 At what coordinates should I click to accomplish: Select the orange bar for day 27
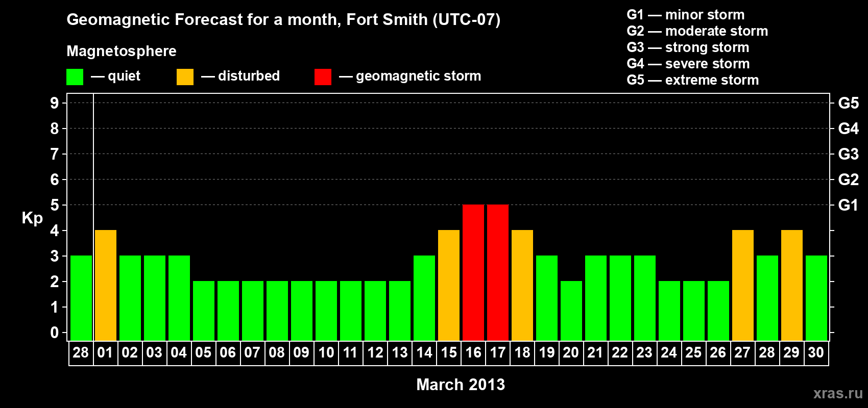click(x=743, y=285)
